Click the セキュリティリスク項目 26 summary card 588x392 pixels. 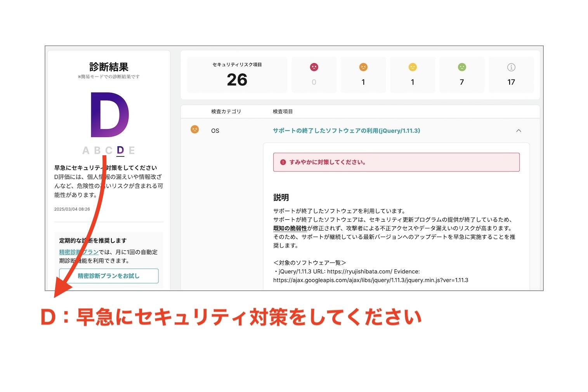237,75
